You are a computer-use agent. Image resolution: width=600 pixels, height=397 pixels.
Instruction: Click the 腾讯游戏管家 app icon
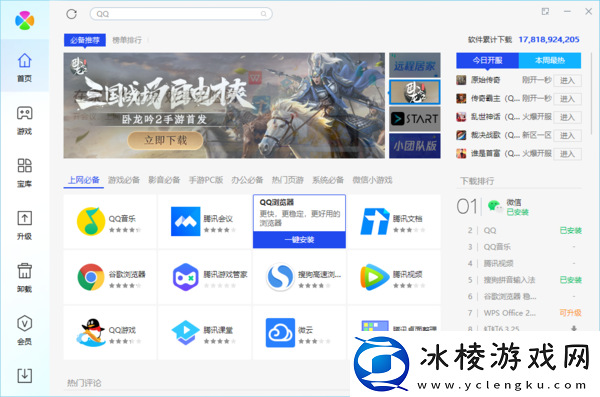185,277
